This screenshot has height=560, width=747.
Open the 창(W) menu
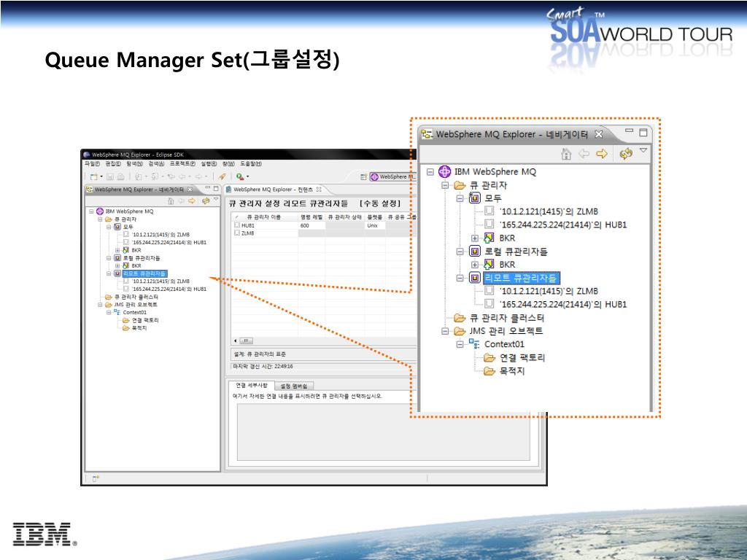tap(228, 164)
